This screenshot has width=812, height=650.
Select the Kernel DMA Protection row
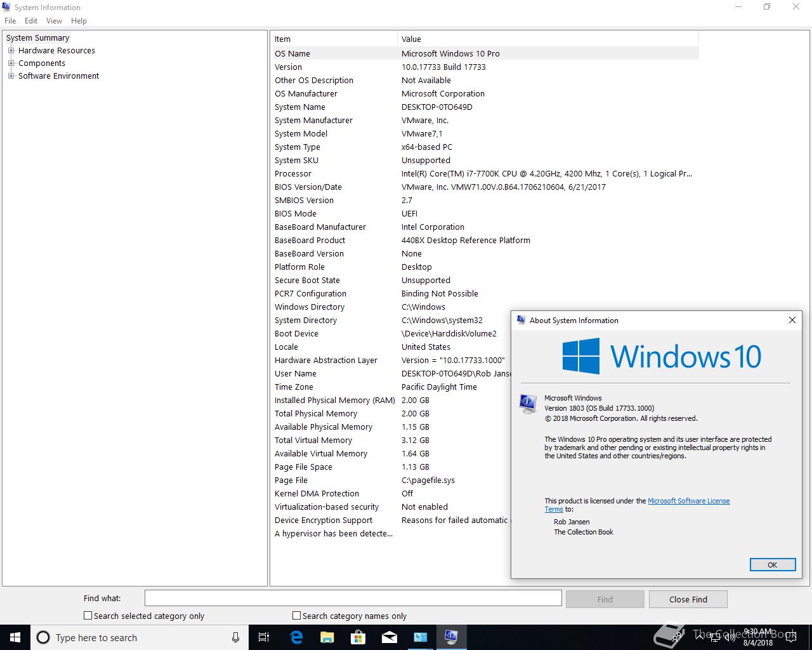pyautogui.click(x=392, y=493)
